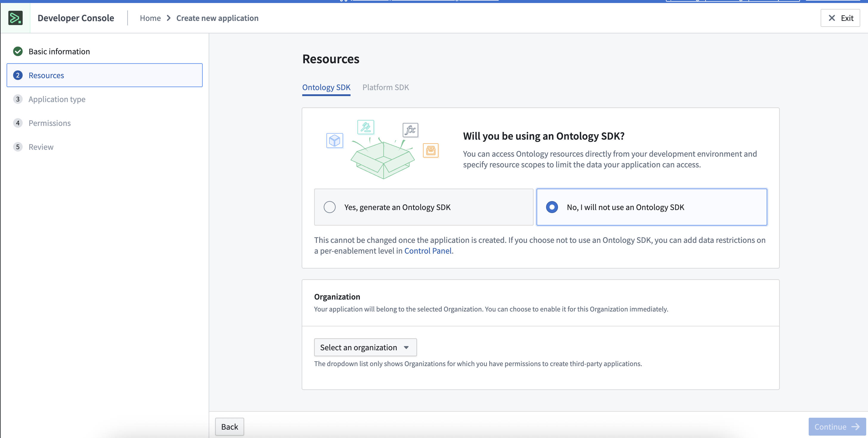Open the Control Panel link
Viewport: 868px width, 438px height.
pyautogui.click(x=428, y=251)
